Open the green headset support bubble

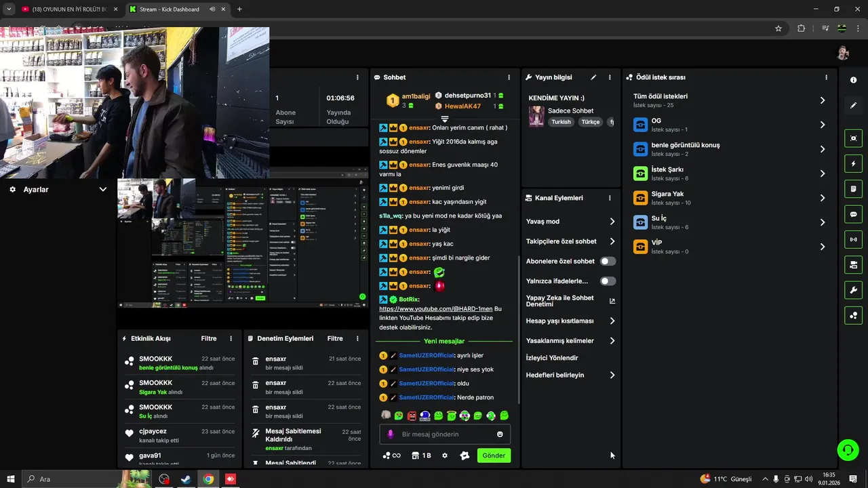pyautogui.click(x=848, y=450)
